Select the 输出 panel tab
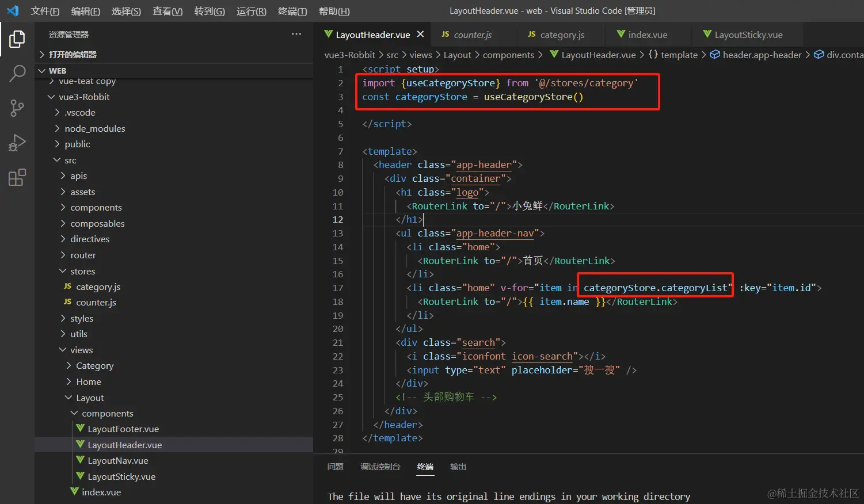864x504 pixels. coord(458,467)
